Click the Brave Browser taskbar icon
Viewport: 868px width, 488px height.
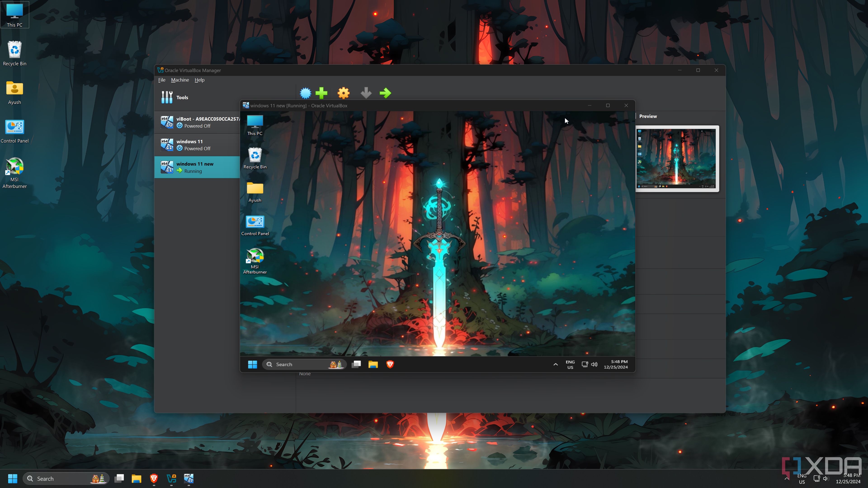pyautogui.click(x=154, y=479)
